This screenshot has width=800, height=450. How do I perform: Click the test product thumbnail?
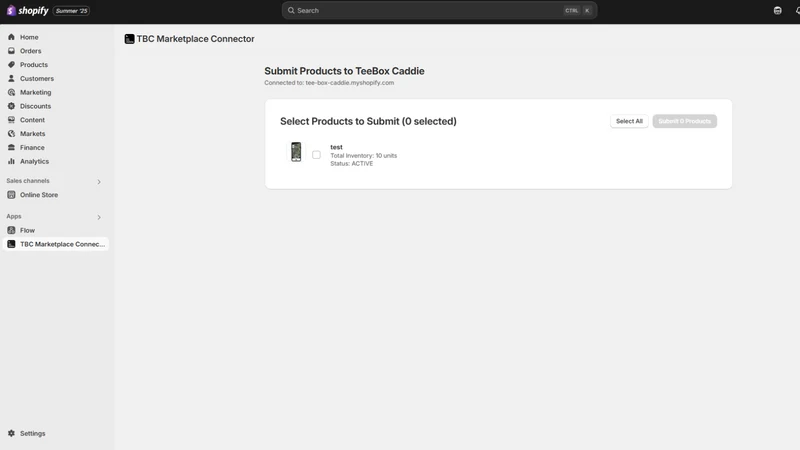click(x=296, y=152)
